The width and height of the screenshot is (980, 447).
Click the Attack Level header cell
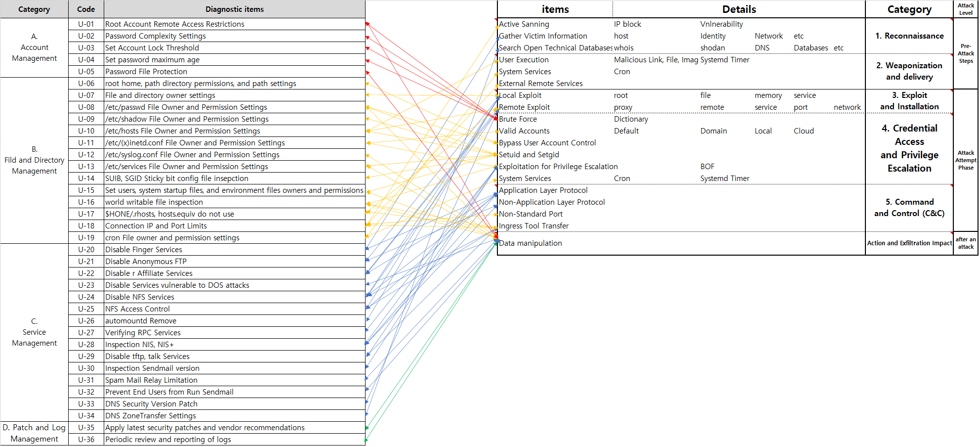pos(966,9)
